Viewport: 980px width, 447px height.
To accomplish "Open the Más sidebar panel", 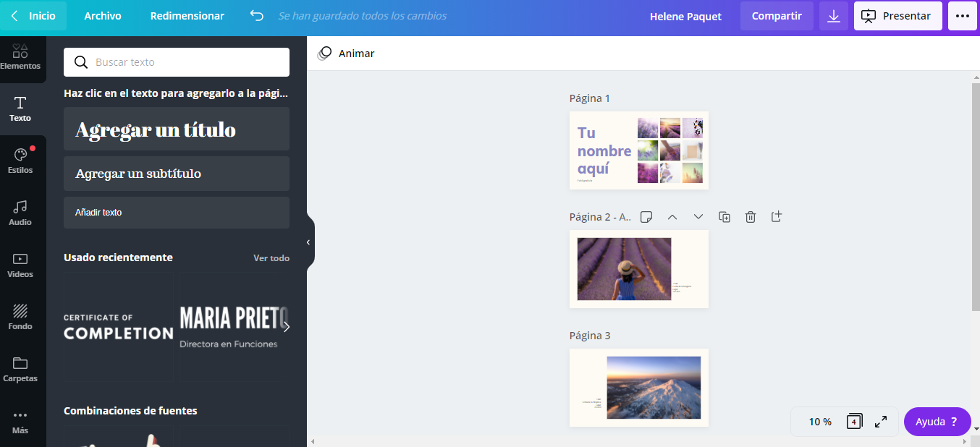I will coord(22,421).
